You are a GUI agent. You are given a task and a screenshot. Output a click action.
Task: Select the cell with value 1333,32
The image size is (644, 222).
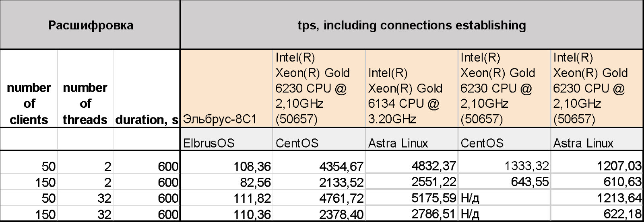[x=504, y=166]
